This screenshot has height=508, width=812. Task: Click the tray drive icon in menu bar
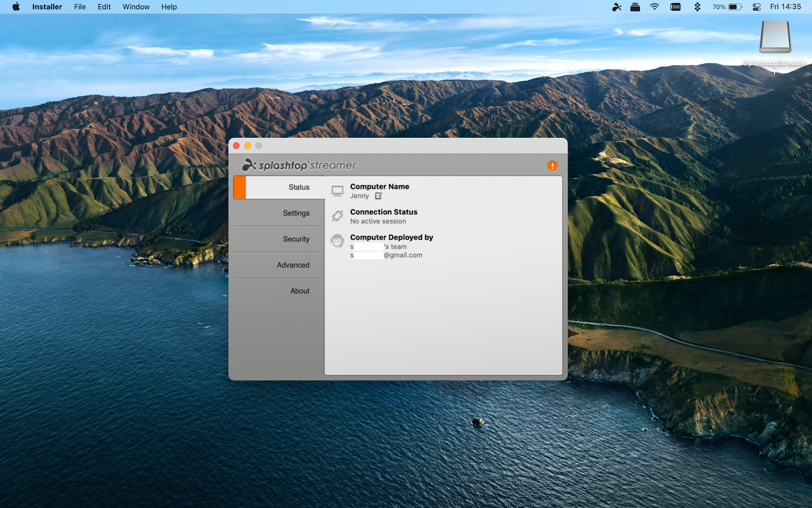[x=635, y=7]
